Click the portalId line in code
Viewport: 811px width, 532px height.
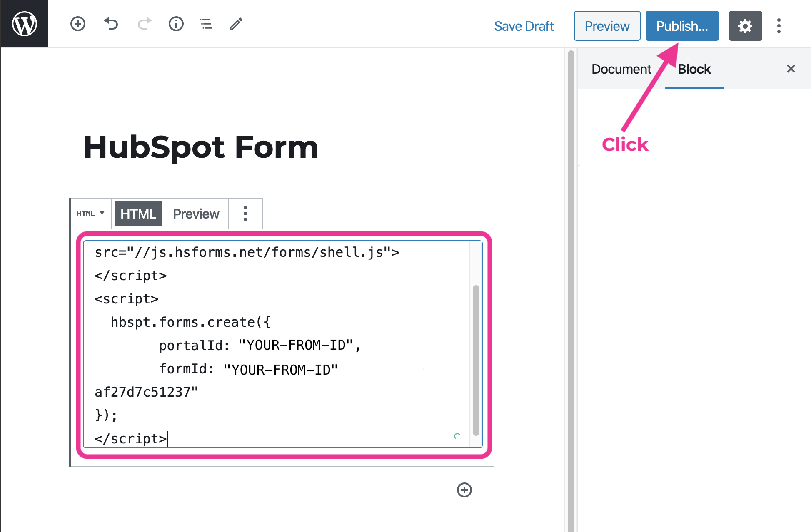point(260,346)
